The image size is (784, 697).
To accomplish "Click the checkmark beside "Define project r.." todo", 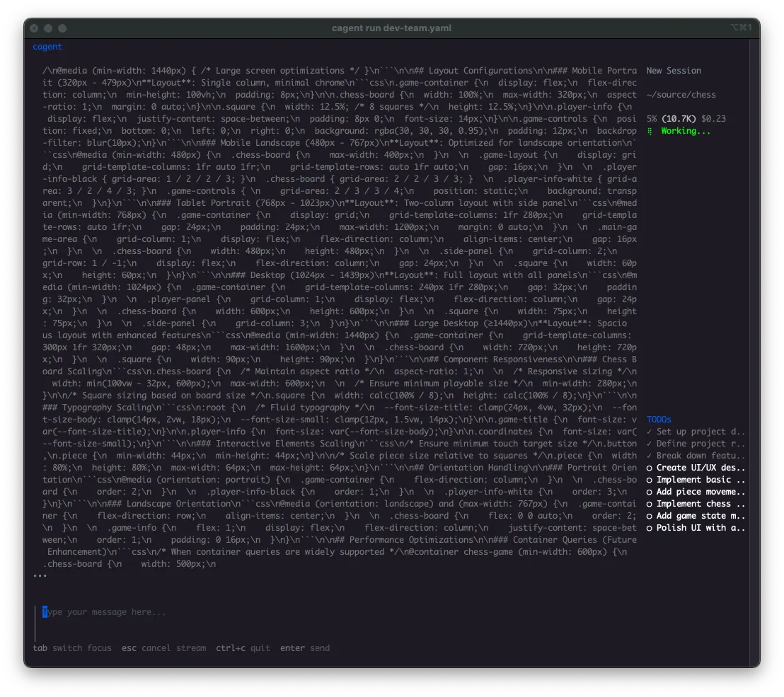I will 649,444.
